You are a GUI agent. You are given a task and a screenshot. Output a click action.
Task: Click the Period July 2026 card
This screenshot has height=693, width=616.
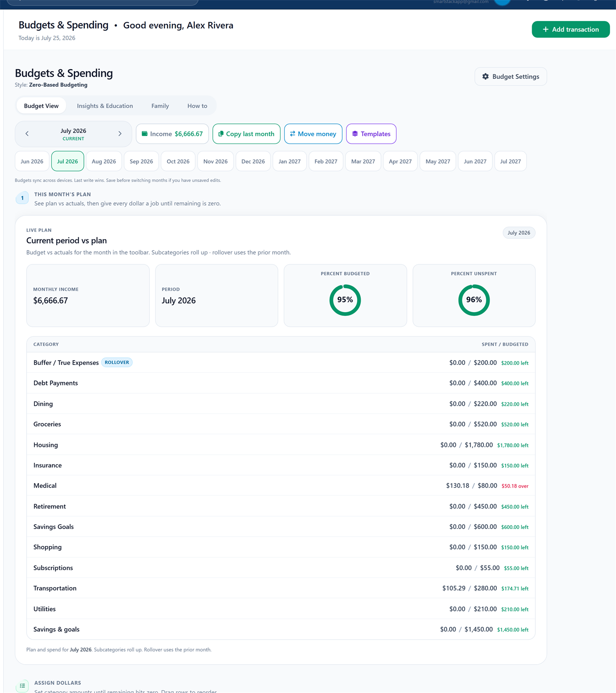pyautogui.click(x=217, y=296)
